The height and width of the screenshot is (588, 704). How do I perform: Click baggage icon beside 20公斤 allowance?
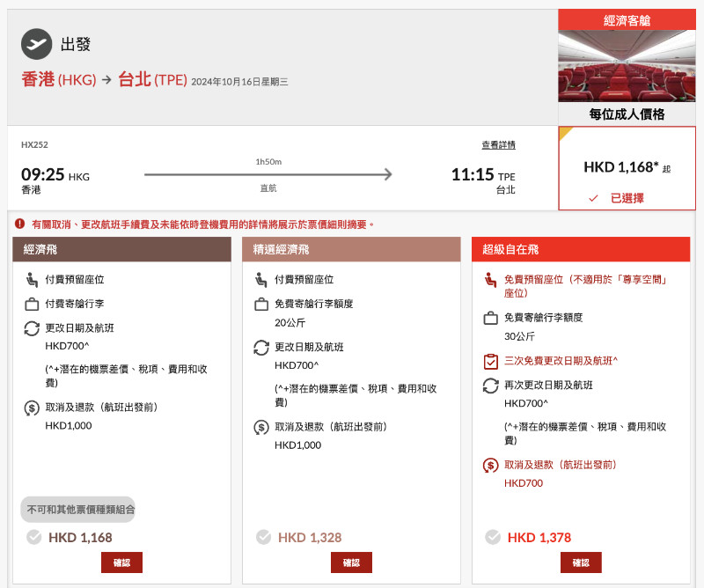pyautogui.click(x=260, y=304)
